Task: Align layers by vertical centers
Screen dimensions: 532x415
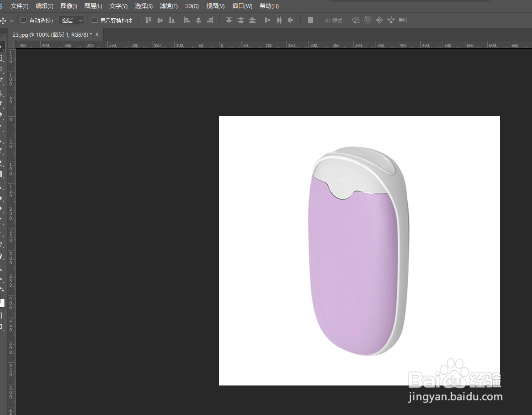Action: click(x=160, y=21)
